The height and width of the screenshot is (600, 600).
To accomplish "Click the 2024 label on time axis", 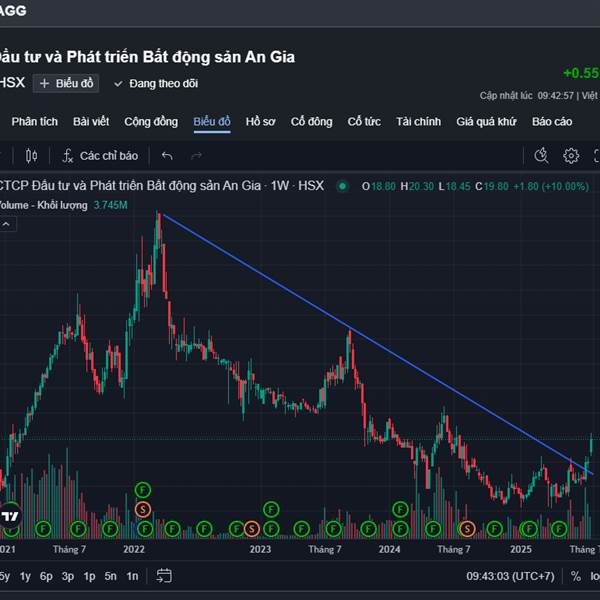I will tap(389, 549).
